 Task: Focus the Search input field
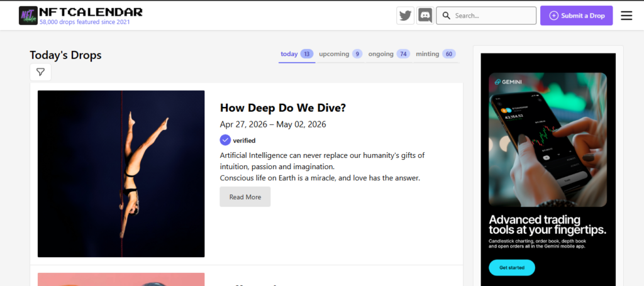486,16
